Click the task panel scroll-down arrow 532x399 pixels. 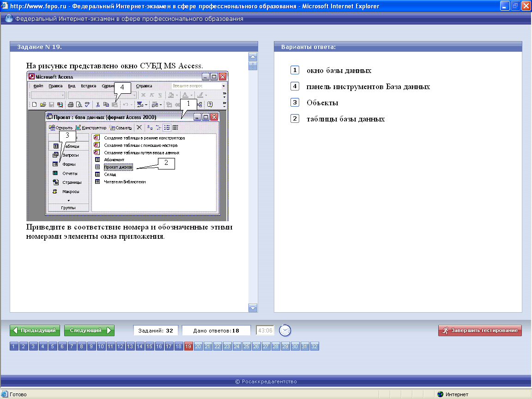[x=253, y=308]
